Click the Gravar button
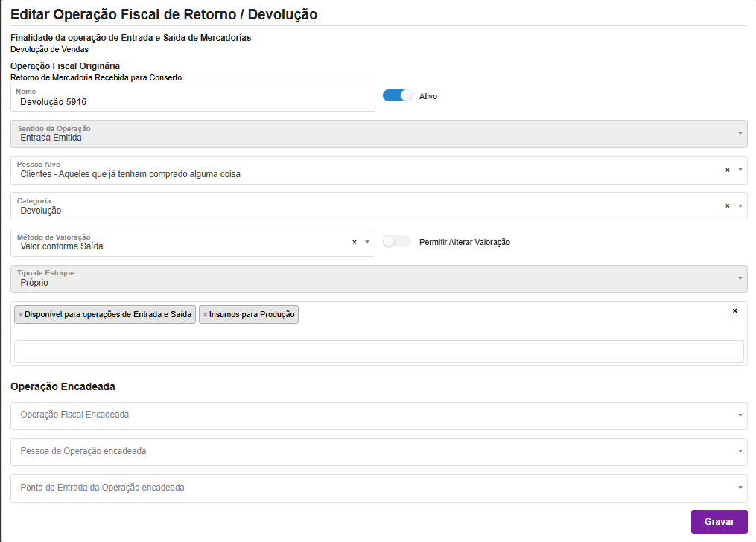 pyautogui.click(x=719, y=522)
